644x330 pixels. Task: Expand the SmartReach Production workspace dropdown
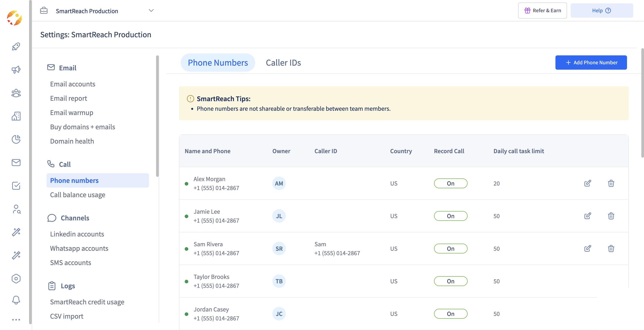[151, 10]
